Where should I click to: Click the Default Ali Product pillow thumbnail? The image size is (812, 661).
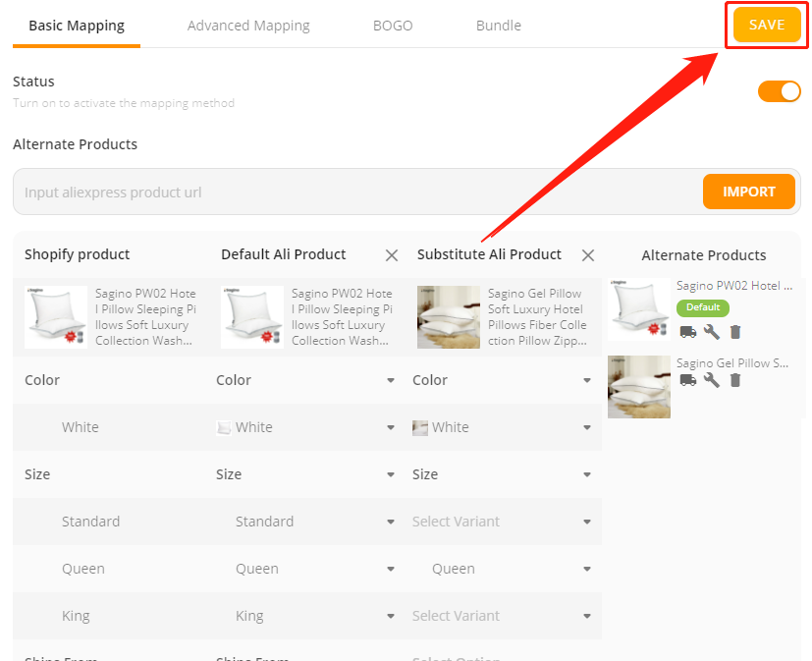pyautogui.click(x=252, y=317)
